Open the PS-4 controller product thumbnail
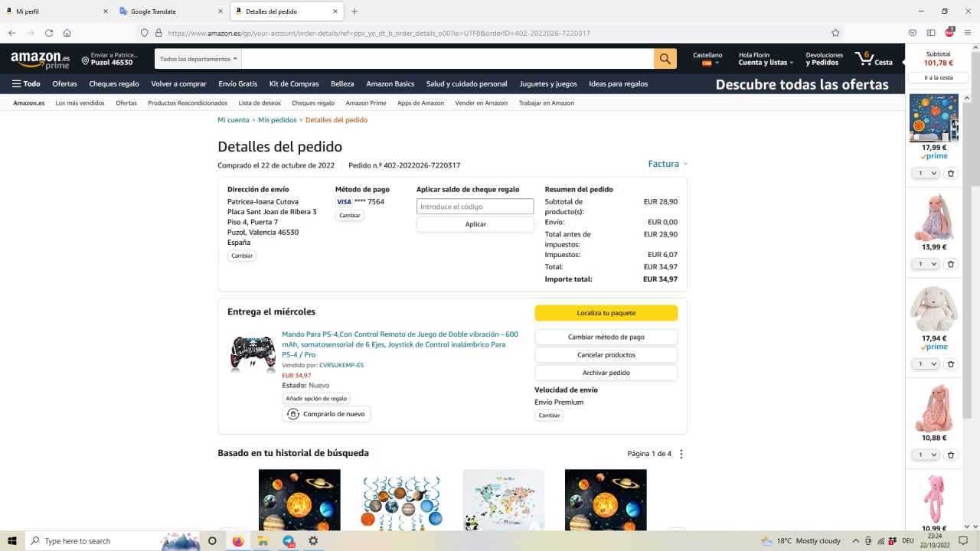 [253, 354]
